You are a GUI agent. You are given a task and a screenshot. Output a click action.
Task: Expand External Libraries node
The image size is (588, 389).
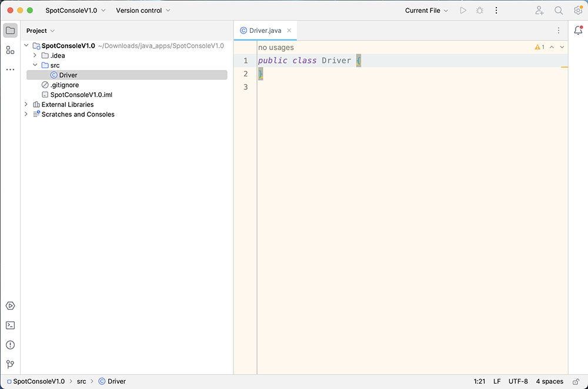26,105
